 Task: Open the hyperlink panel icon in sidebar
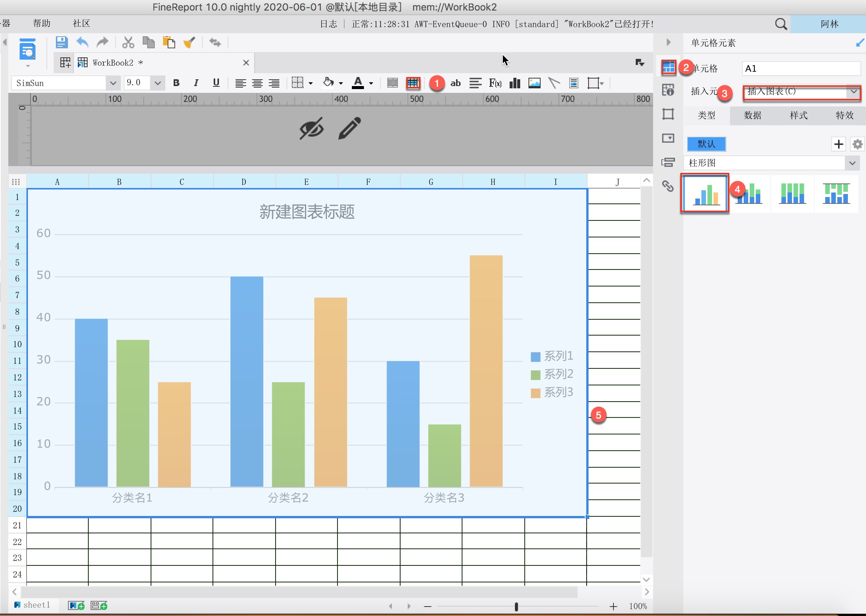point(667,186)
